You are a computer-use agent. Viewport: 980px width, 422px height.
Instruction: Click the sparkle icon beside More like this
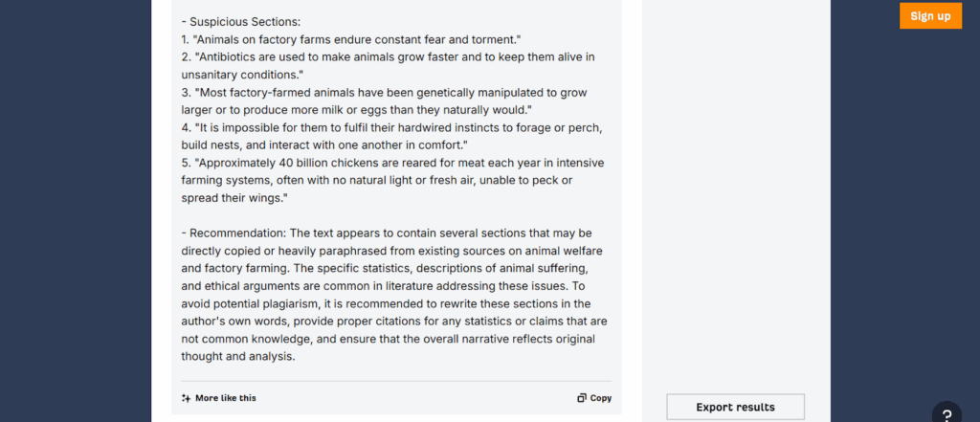(186, 398)
